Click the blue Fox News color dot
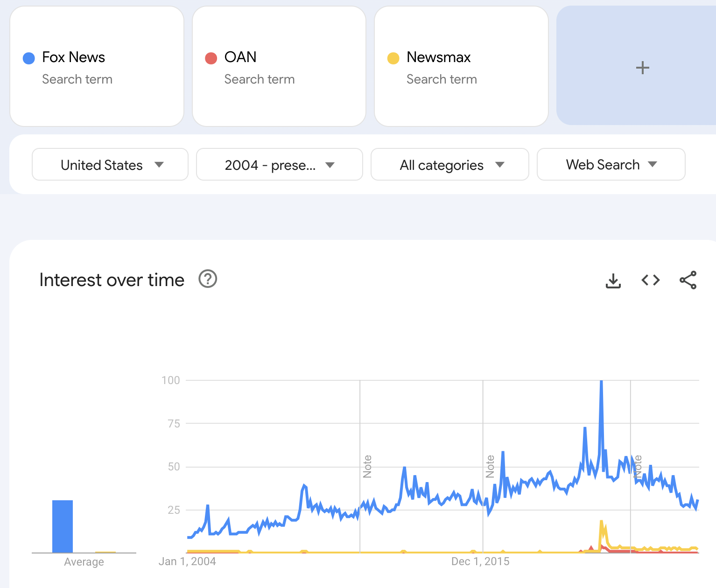The width and height of the screenshot is (716, 588). 29,58
